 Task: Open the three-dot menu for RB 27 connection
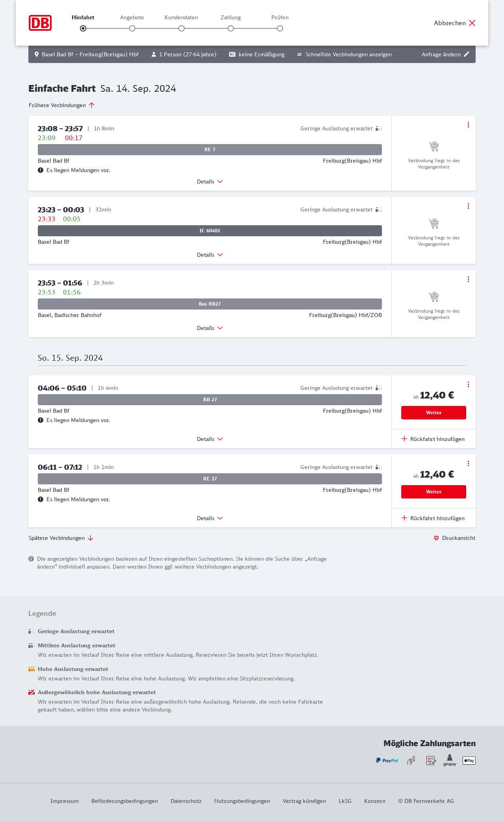(468, 384)
